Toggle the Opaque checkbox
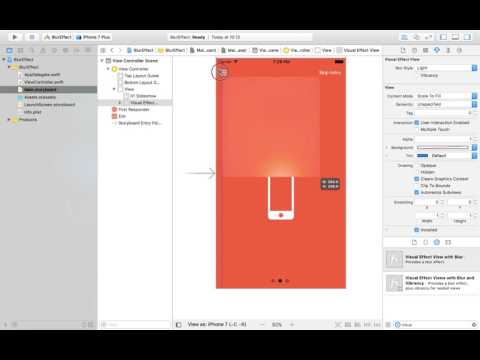The width and height of the screenshot is (480, 360). coord(417,166)
